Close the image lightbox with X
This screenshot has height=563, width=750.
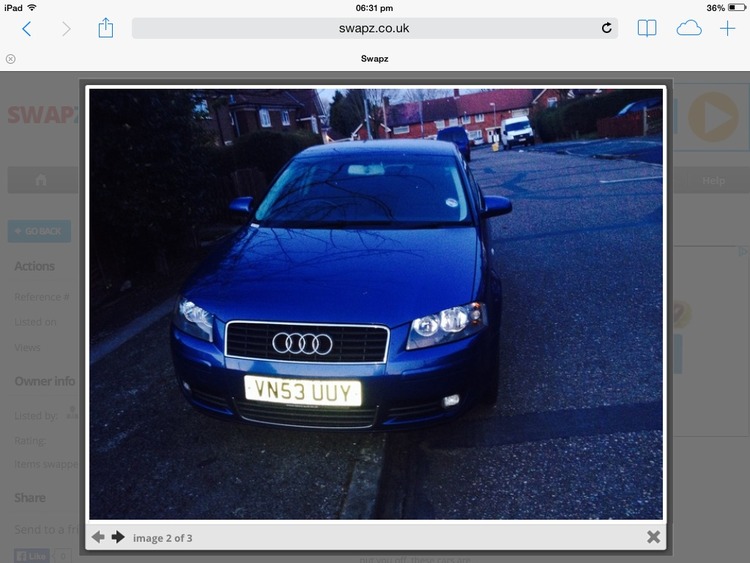(653, 537)
